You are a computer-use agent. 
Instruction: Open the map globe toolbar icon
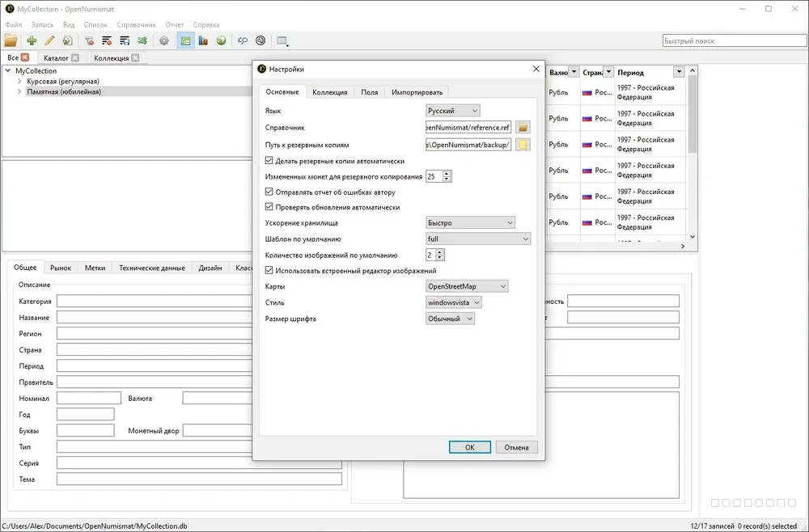pyautogui.click(x=222, y=40)
